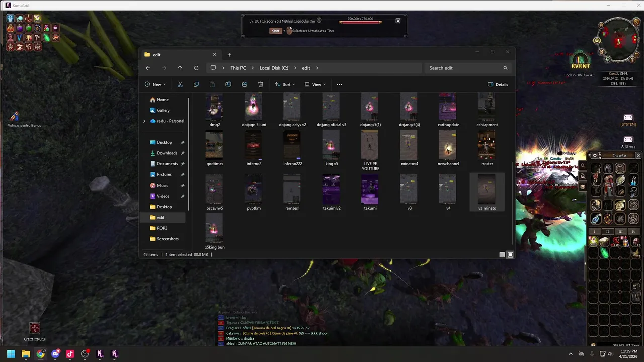Open TikTok app from the taskbar

coord(70,354)
